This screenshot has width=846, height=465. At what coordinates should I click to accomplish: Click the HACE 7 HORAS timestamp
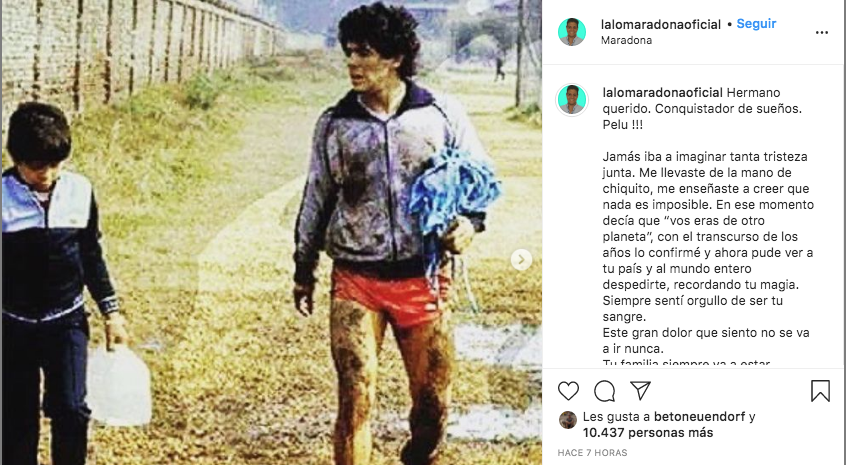(592, 453)
